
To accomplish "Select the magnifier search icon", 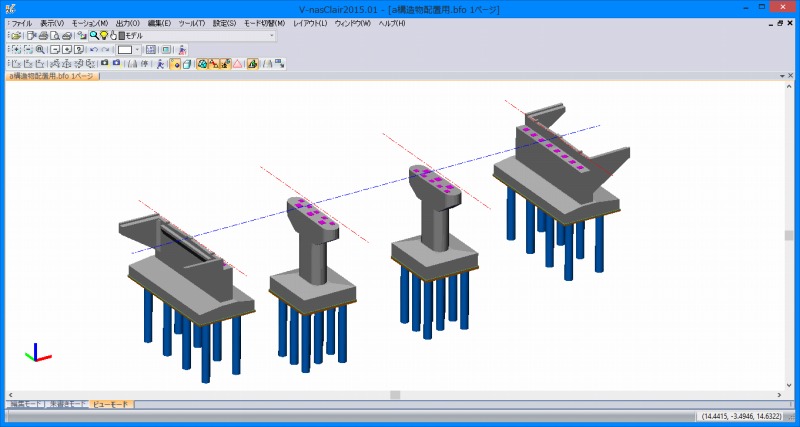I will [x=94, y=35].
